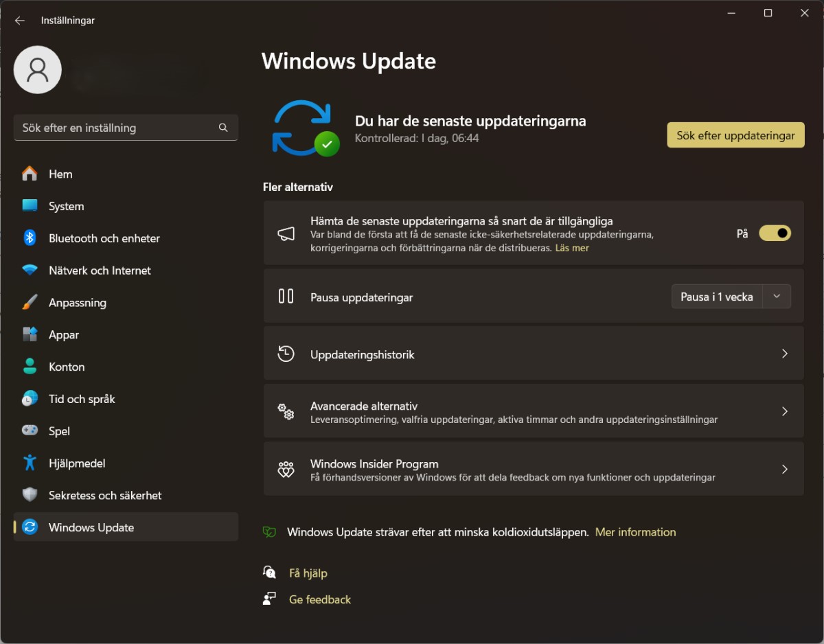The image size is (824, 644).
Task: Click the Fler alternativ section heading
Action: point(298,187)
